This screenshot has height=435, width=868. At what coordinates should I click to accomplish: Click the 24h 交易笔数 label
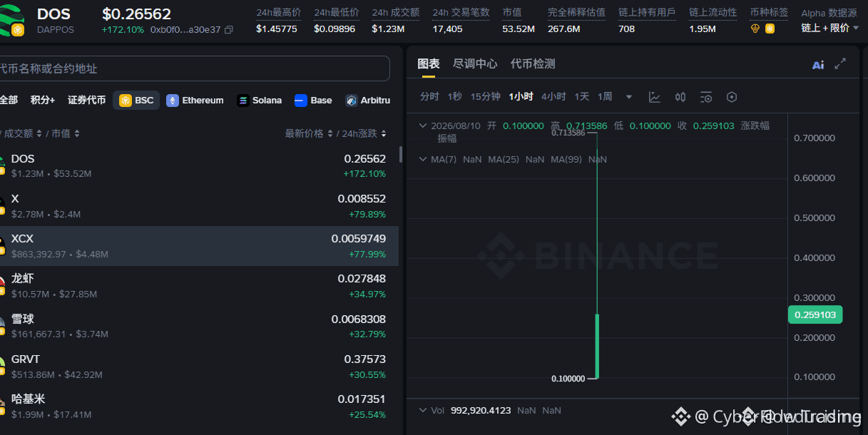click(x=461, y=13)
